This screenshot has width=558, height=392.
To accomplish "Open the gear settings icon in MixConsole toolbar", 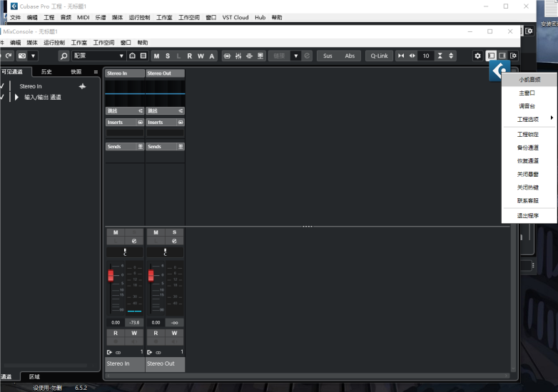I will point(477,56).
